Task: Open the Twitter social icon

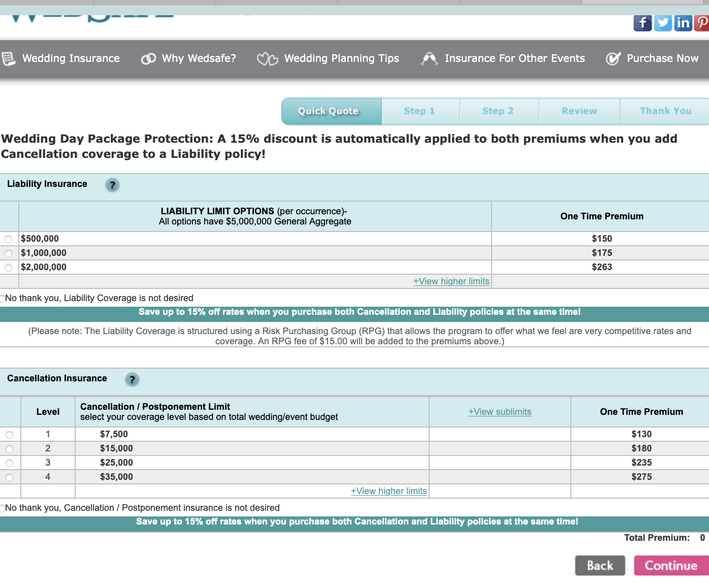Action: 663,23
